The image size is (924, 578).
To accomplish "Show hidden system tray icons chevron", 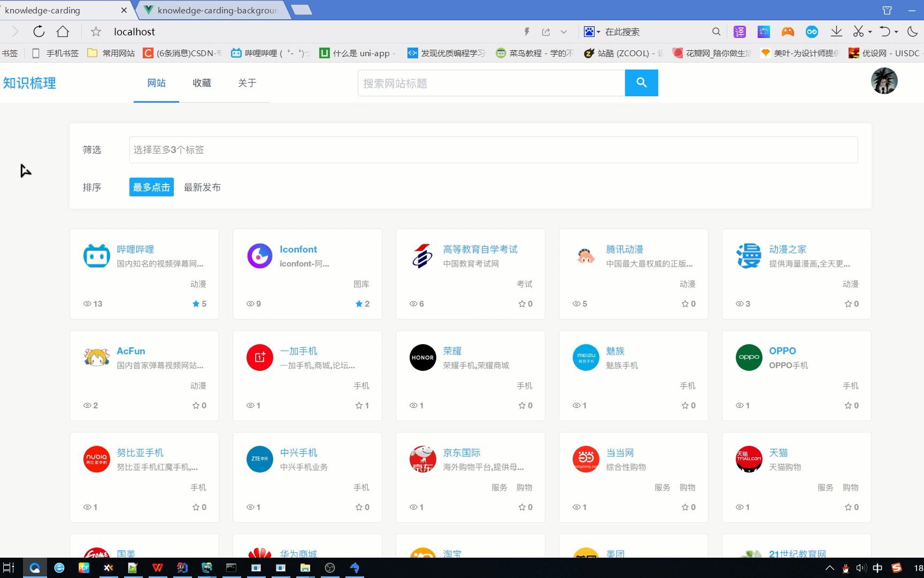I will (x=829, y=568).
